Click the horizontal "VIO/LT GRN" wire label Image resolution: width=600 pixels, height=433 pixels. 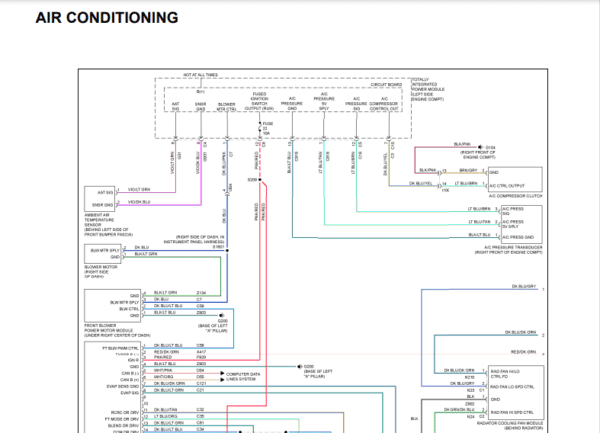coord(139,189)
